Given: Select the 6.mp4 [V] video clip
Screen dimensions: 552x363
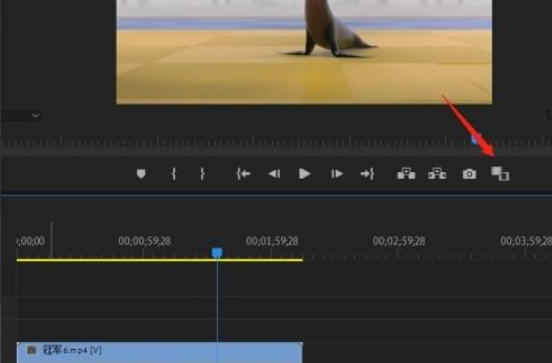Looking at the screenshot, I should pos(159,352).
